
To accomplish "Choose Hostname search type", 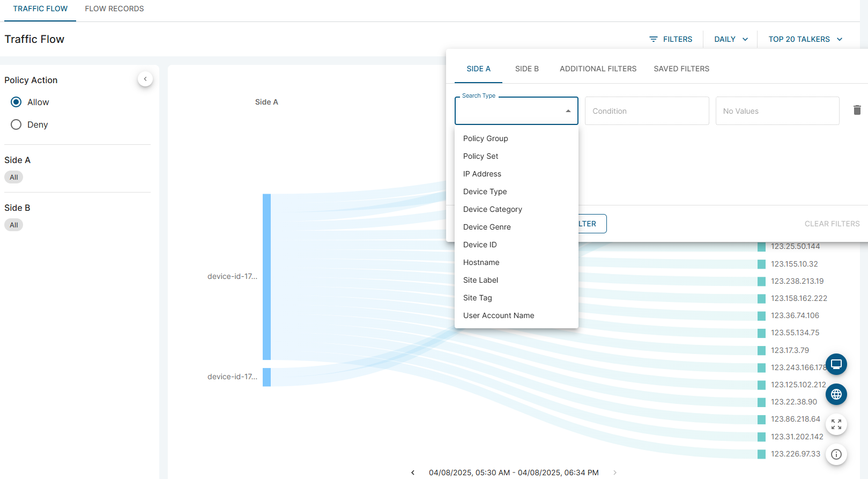I will coord(516,262).
